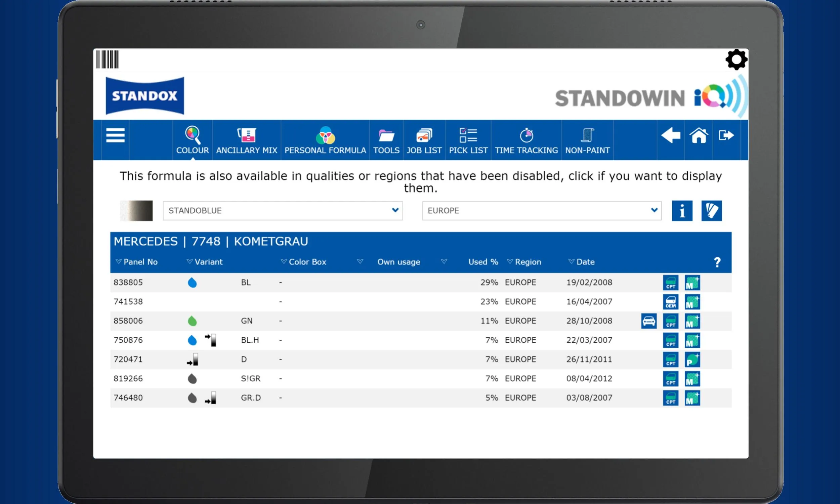Click the OEM icon for panel 741538
Viewport: 840px width, 504px height.
coord(671,302)
